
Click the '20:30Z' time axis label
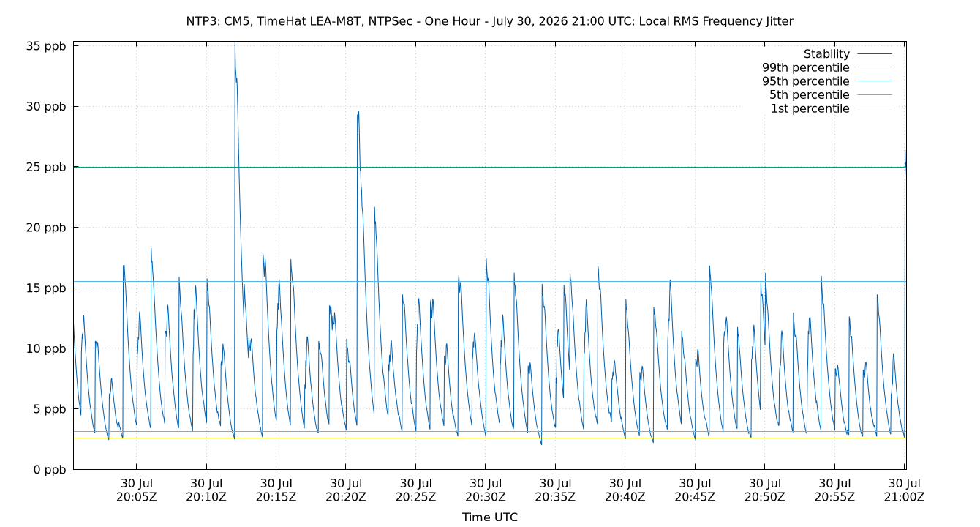pyautogui.click(x=485, y=496)
